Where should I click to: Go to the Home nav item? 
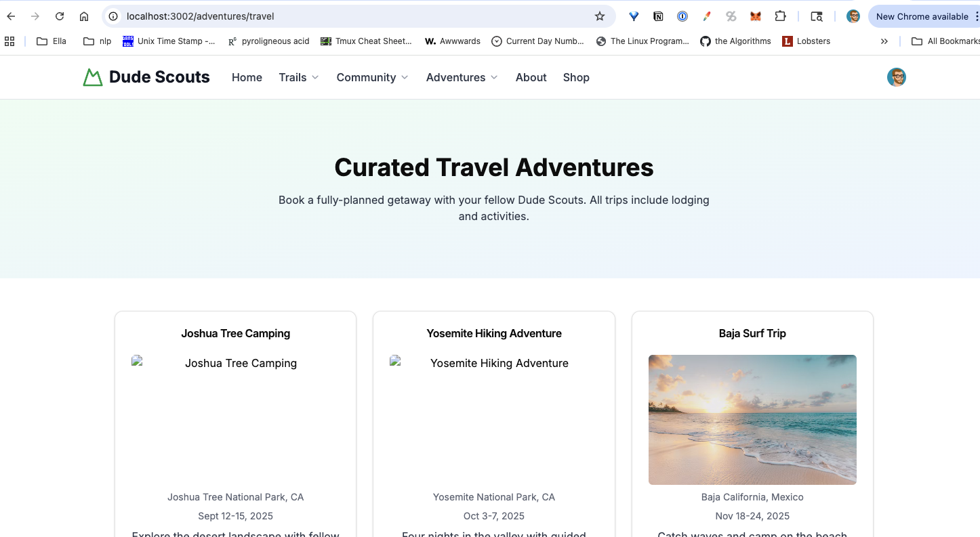(247, 77)
